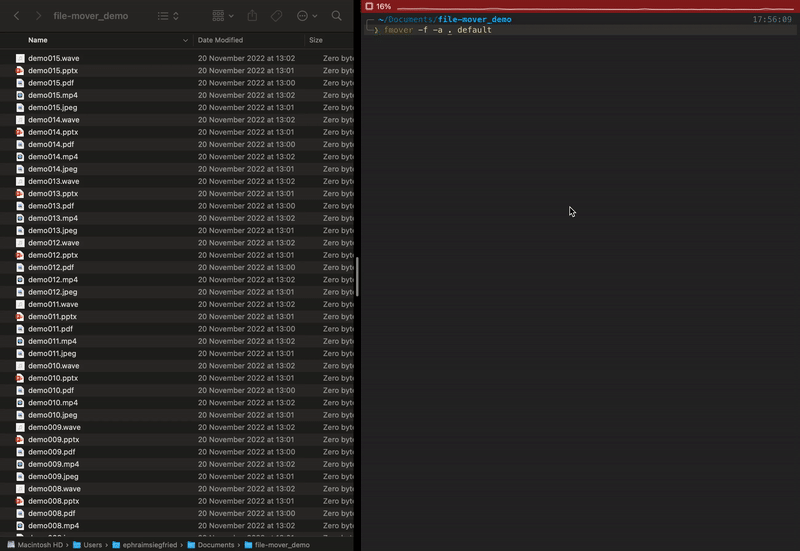Click the demo009.wave file icon

20,427
